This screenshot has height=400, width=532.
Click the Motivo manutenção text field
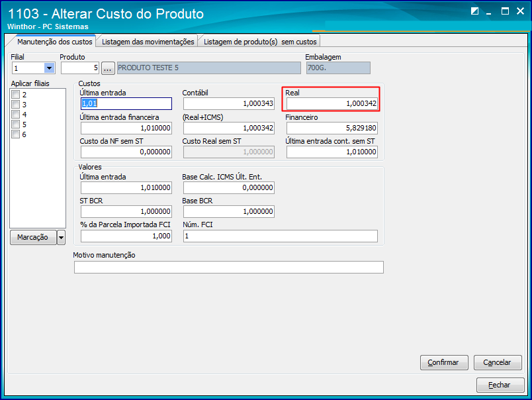[x=229, y=268]
